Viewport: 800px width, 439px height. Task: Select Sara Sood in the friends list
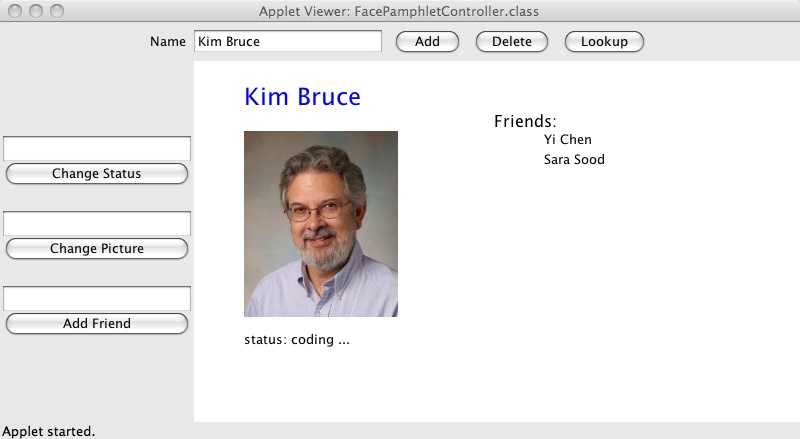pyautogui.click(x=574, y=159)
